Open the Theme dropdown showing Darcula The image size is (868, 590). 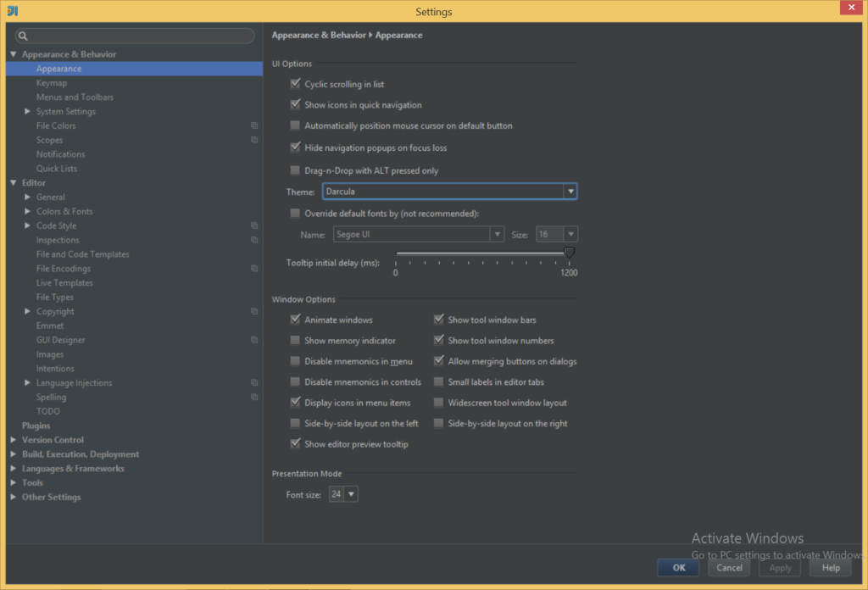tap(570, 191)
